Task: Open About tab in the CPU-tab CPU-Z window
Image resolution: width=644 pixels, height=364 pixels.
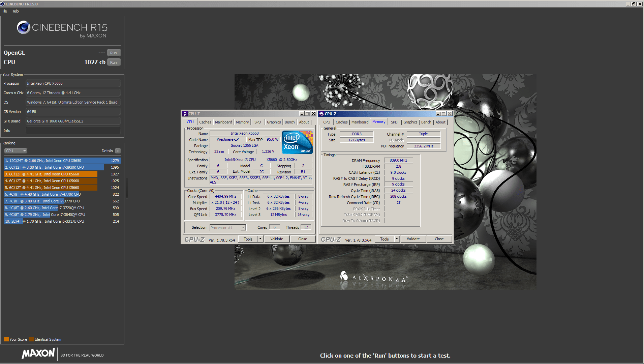Action: (x=304, y=122)
